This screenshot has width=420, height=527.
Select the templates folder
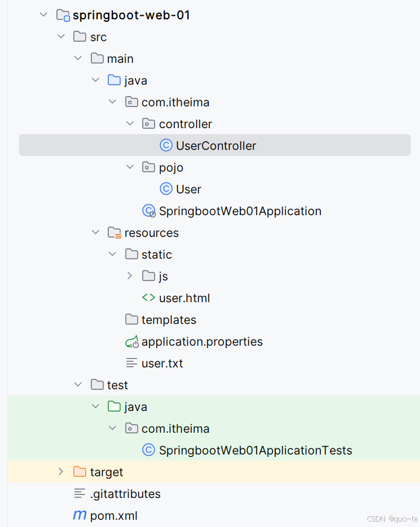tap(169, 320)
